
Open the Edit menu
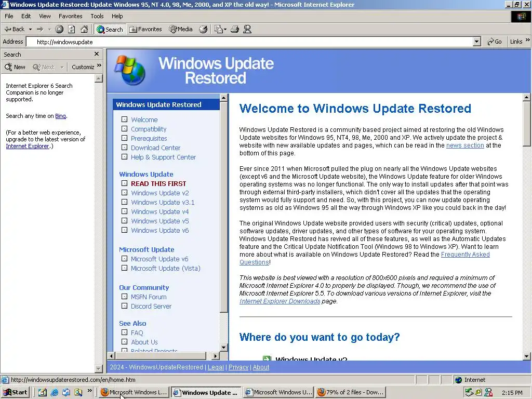tap(26, 16)
